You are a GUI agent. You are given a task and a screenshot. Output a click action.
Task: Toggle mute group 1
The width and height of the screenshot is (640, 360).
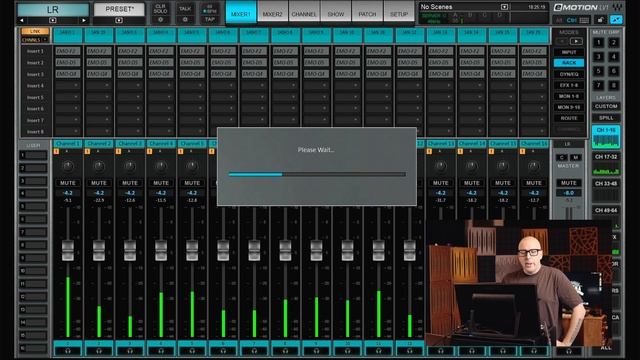click(598, 42)
